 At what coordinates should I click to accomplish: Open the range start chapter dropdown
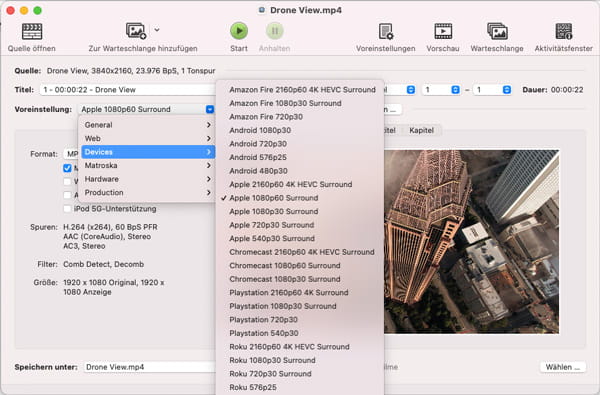coord(441,90)
